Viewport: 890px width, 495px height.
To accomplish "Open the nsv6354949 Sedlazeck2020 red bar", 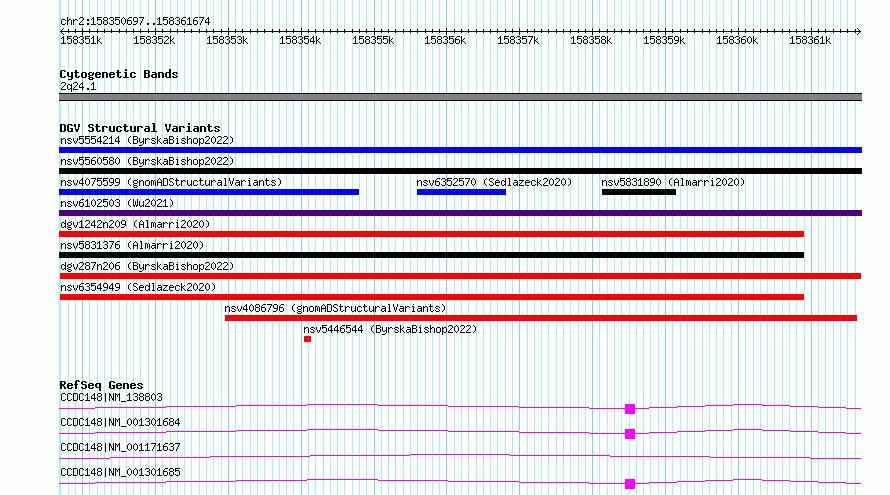I will point(431,297).
